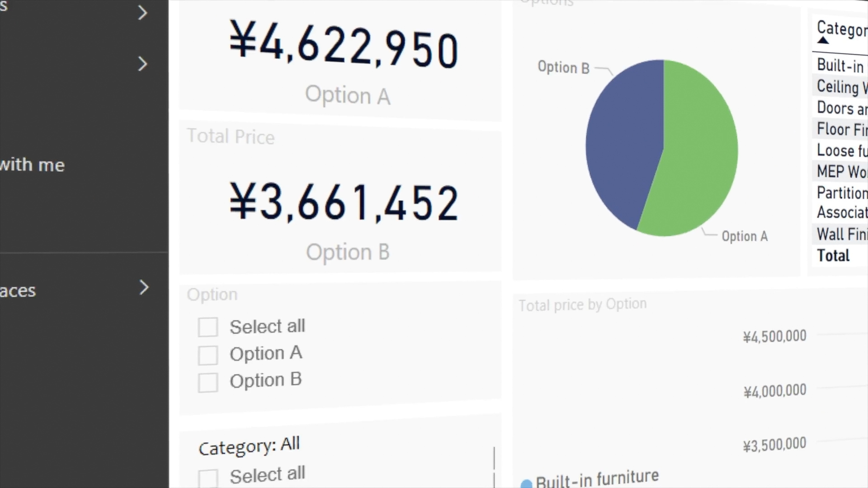868x488 pixels.
Task: Expand the top sidebar chevron arrow
Action: 143,13
